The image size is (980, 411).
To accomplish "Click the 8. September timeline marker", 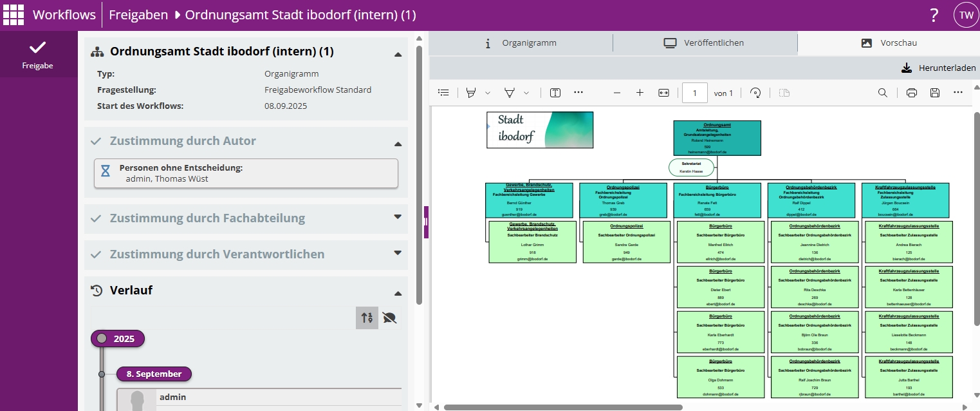I will tap(154, 374).
